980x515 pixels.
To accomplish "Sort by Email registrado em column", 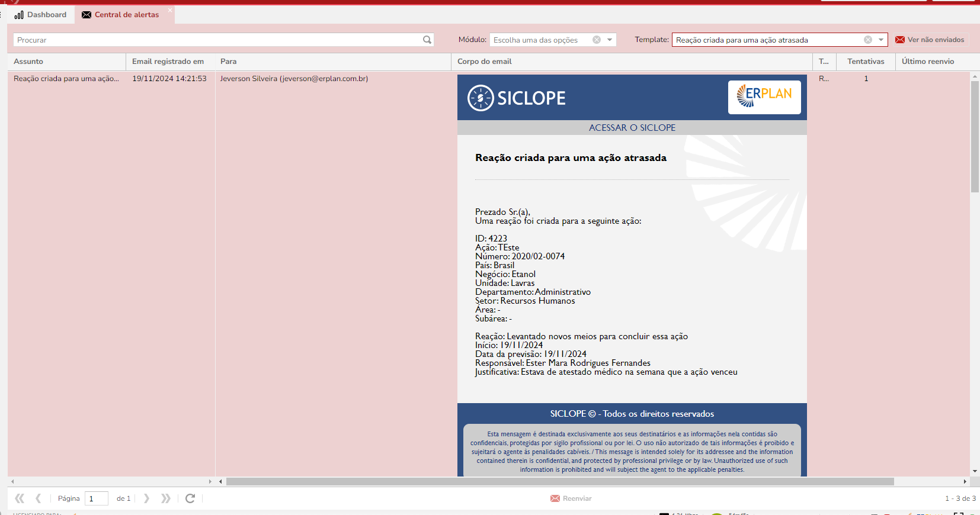I will coord(170,62).
